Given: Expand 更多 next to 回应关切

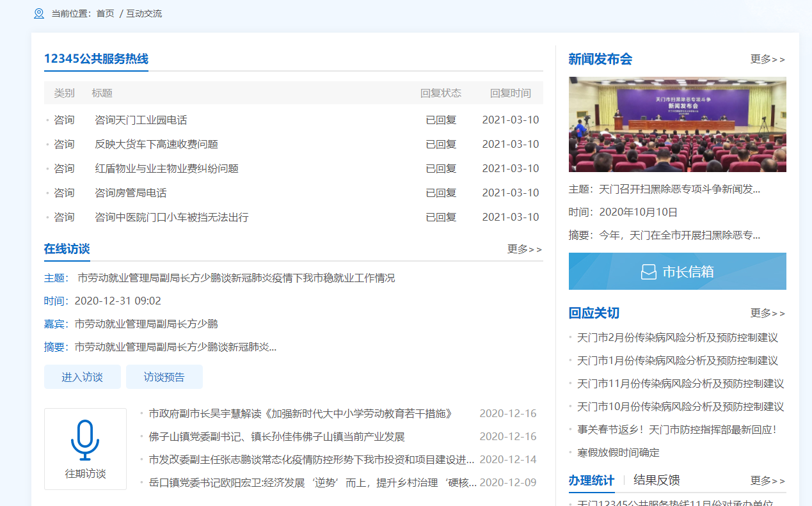Looking at the screenshot, I should coord(767,313).
